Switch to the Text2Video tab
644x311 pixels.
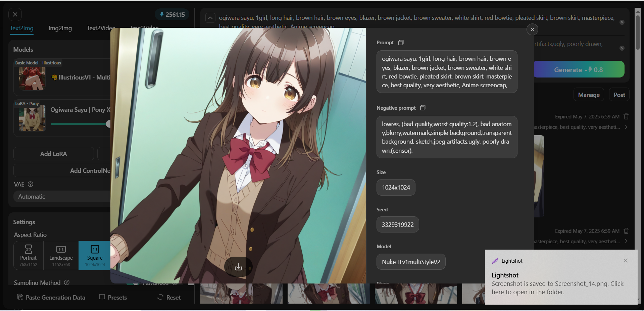pos(101,28)
